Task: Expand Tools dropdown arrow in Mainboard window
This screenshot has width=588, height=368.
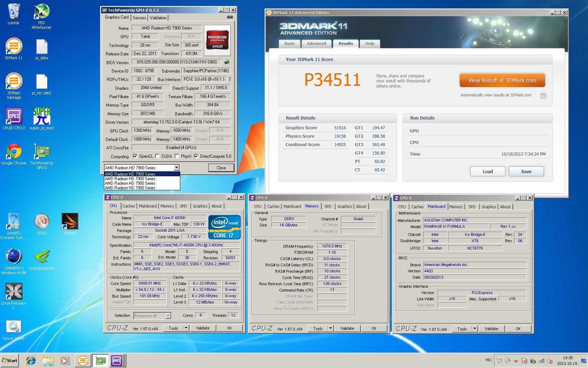Action: (x=475, y=329)
